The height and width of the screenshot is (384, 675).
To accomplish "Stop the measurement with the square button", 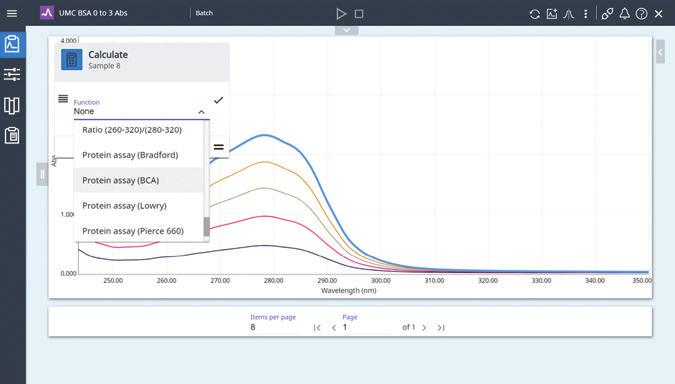I will [x=359, y=14].
